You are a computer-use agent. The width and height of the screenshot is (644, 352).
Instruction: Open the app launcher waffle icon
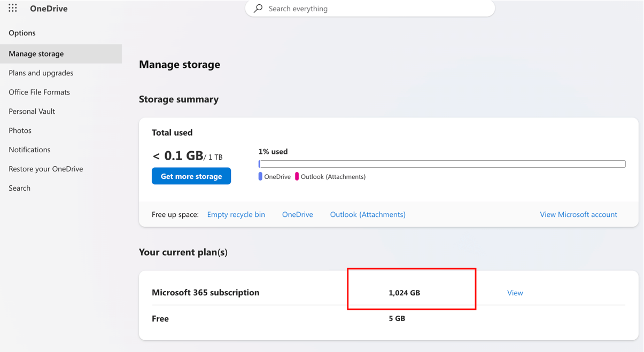pos(13,8)
